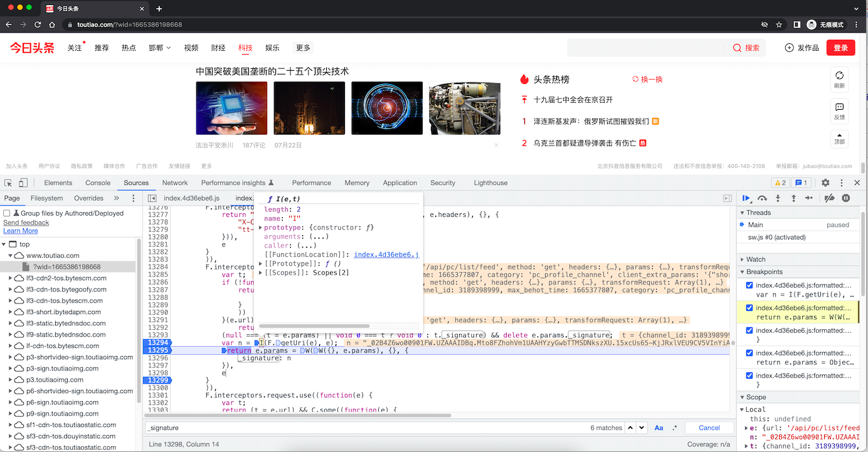
Task: Open the Application panel tab
Action: [x=400, y=183]
